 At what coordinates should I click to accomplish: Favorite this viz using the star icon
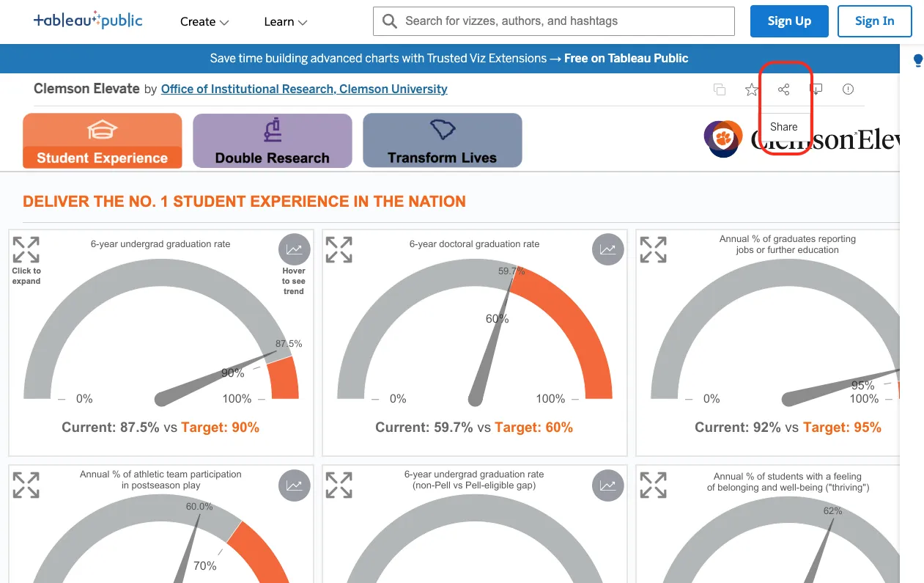[x=751, y=89]
